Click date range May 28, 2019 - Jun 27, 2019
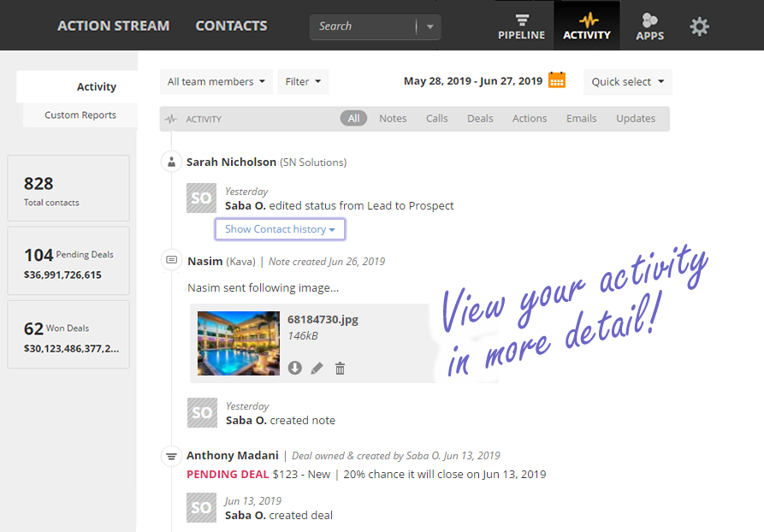 pyautogui.click(x=472, y=81)
